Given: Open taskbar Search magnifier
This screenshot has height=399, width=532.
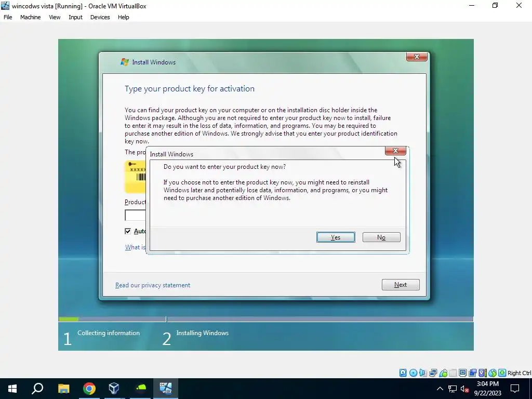Looking at the screenshot, I should [x=37, y=389].
